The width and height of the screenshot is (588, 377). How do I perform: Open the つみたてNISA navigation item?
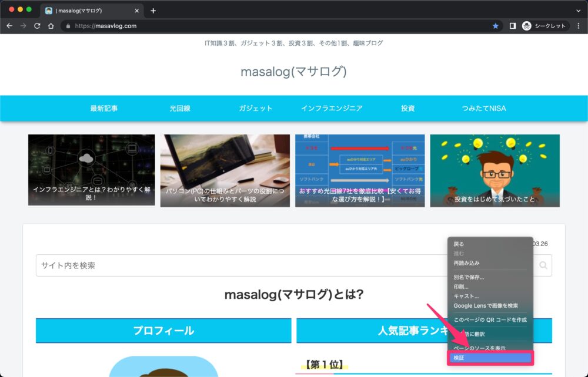[x=484, y=108]
